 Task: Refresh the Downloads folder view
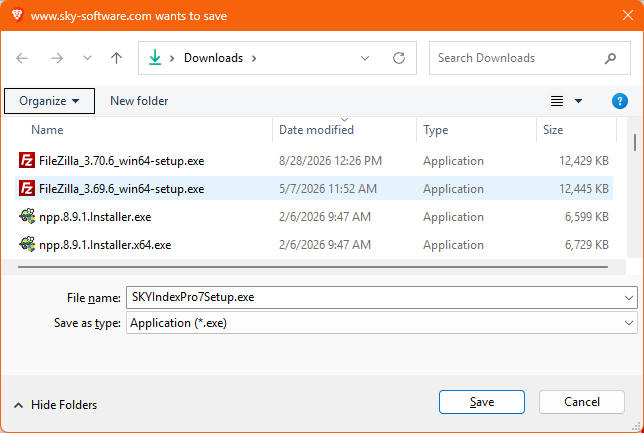[399, 58]
